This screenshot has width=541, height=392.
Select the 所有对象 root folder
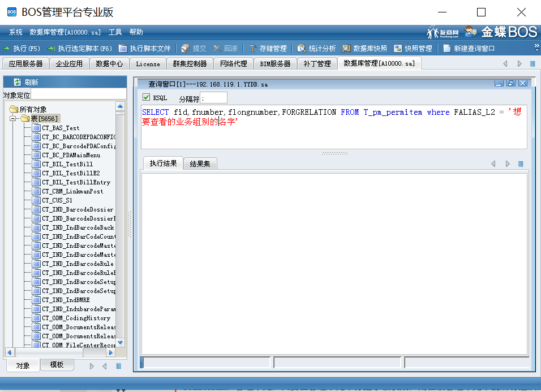33,110
